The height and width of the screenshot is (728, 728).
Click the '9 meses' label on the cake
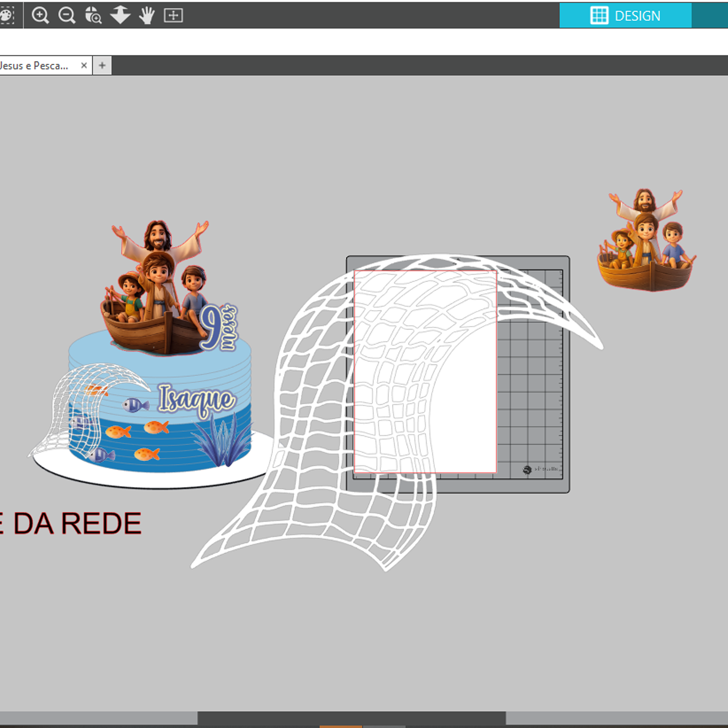click(x=219, y=328)
